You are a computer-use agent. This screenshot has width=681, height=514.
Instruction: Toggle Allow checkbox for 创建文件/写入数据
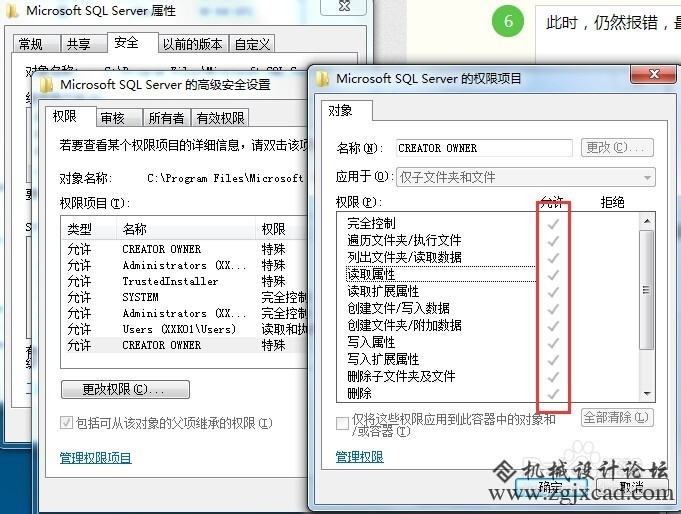point(553,309)
